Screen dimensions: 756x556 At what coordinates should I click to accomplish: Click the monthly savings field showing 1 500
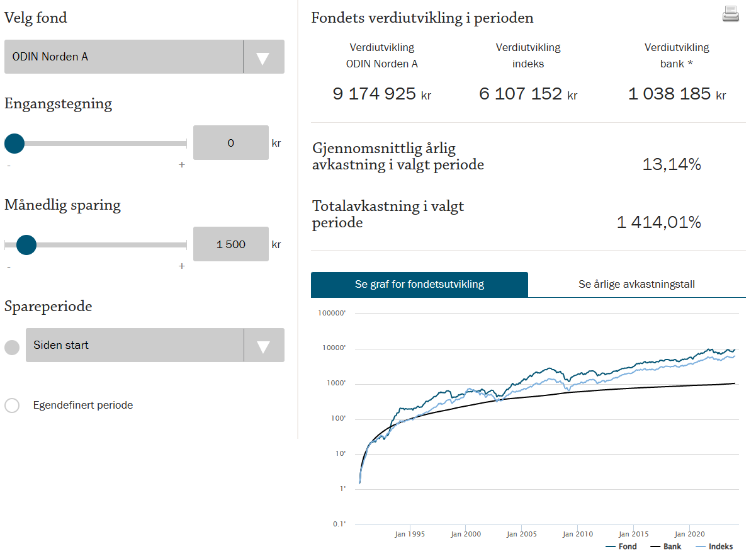(231, 244)
